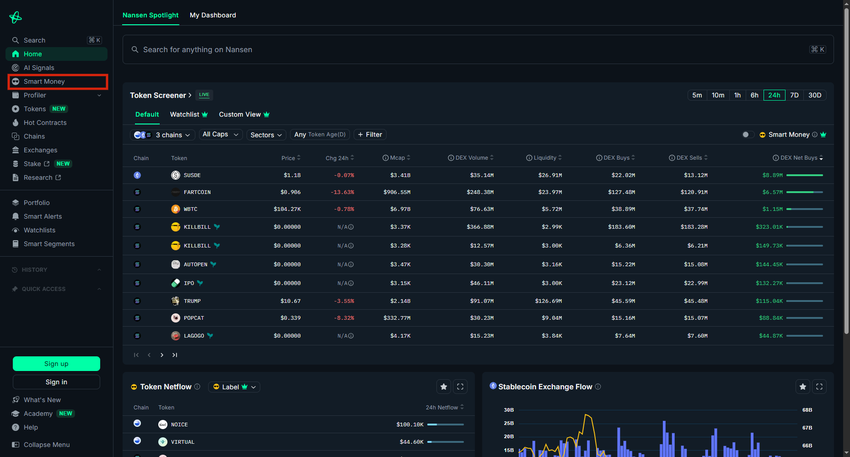The height and width of the screenshot is (457, 850).
Task: Open the Portfolio page
Action: [37, 203]
